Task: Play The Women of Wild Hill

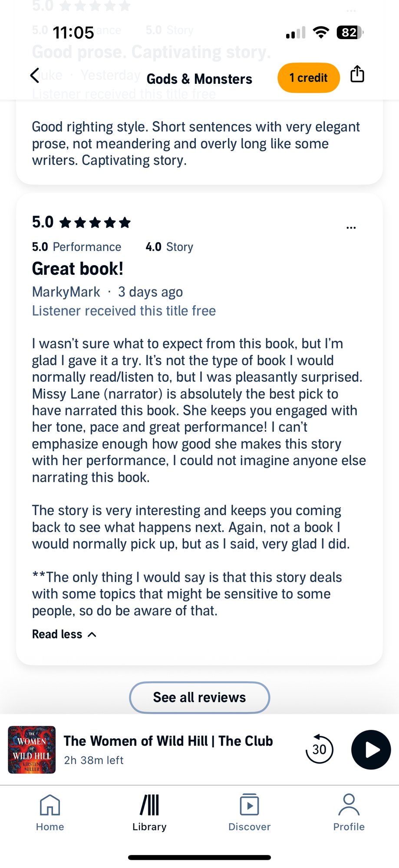Action: pos(371,750)
